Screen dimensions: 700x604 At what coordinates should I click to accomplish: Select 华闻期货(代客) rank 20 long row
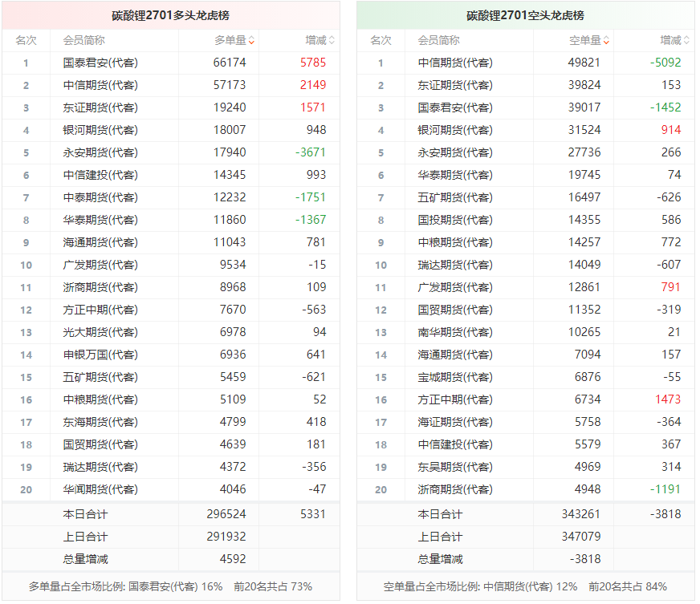171,489
